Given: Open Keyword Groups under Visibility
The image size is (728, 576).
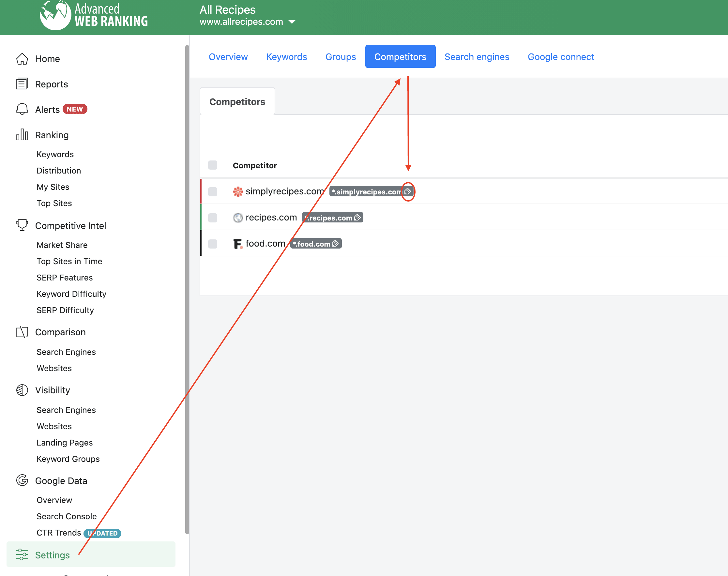Looking at the screenshot, I should click(x=68, y=459).
